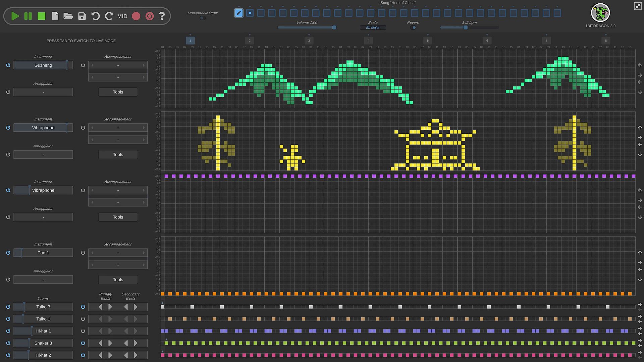Select pattern marker 3 in timeline

coord(309,41)
